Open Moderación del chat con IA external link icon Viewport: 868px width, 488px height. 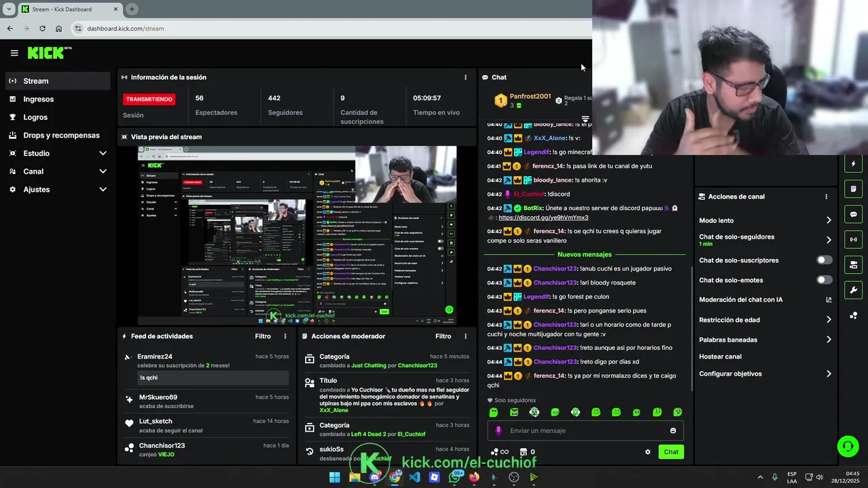tap(829, 300)
